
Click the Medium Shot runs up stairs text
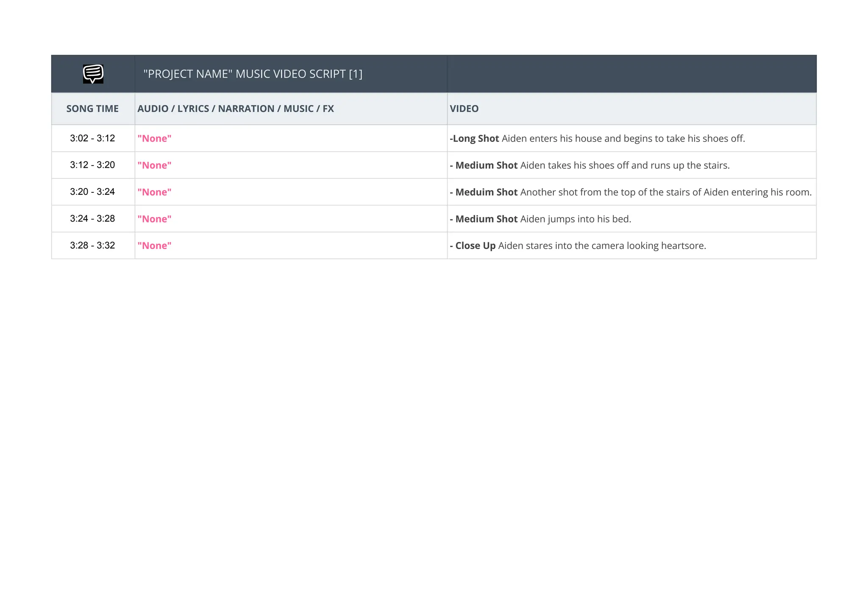(590, 165)
